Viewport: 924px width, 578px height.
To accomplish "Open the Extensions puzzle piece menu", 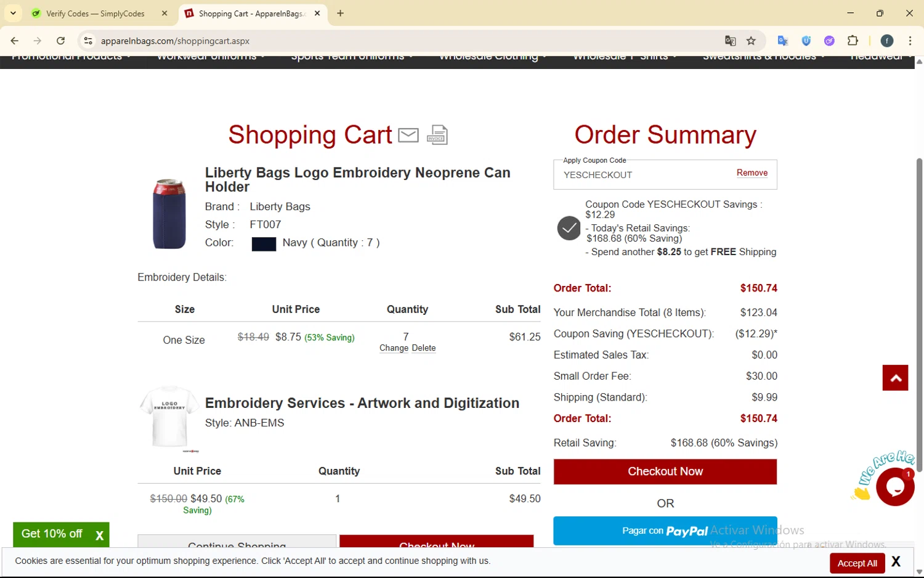I will coord(853,41).
